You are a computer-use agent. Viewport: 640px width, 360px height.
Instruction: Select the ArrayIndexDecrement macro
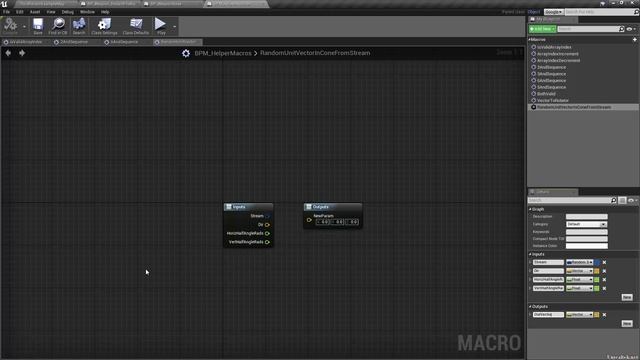pyautogui.click(x=558, y=60)
